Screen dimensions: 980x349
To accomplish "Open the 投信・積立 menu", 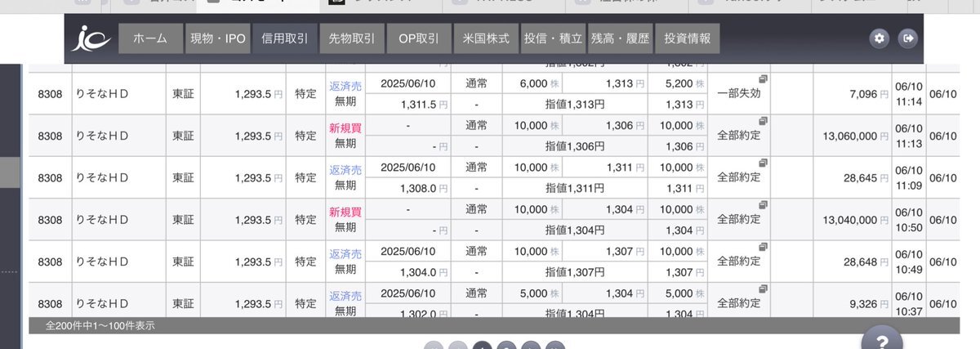I will pos(553,38).
